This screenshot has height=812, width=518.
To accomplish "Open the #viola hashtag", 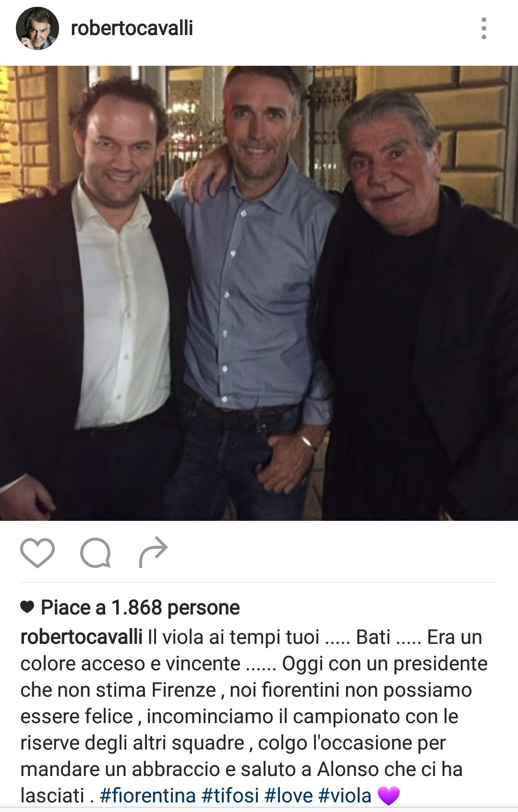I will coord(345,796).
